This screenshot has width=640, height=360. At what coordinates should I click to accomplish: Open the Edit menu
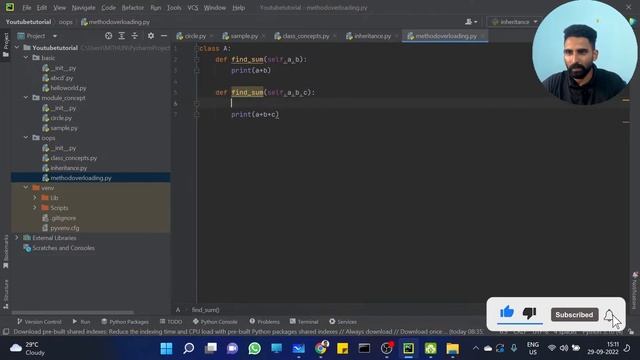point(42,8)
